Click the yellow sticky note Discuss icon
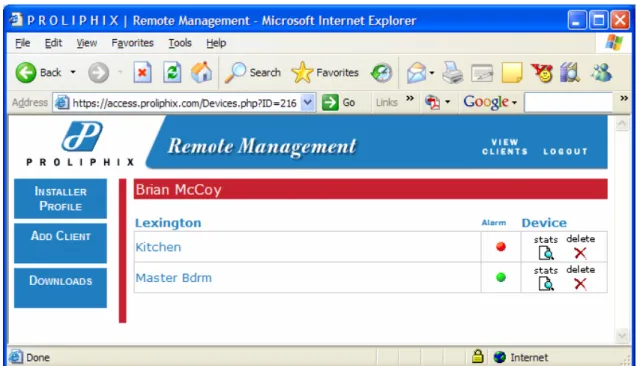 512,73
